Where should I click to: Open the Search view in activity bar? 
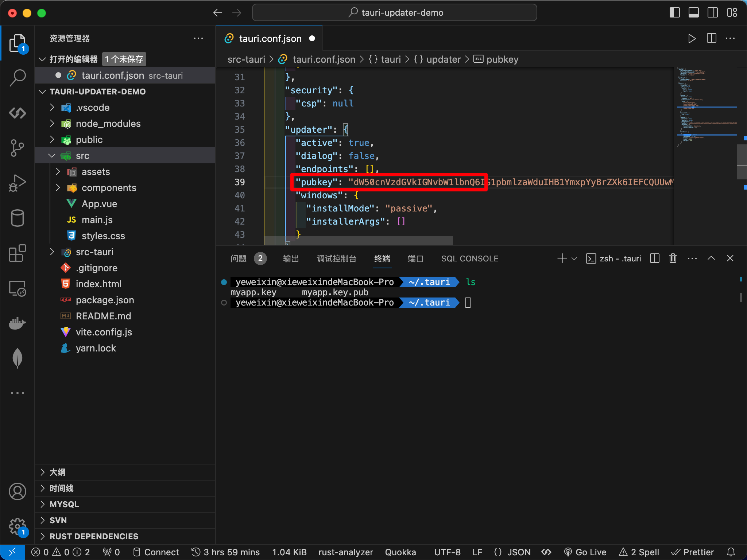click(x=17, y=77)
